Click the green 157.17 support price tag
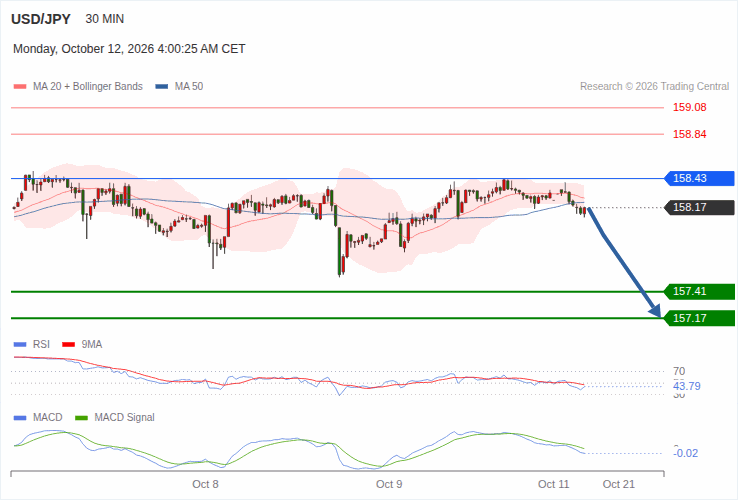Image resolution: width=738 pixels, height=500 pixels. point(699,318)
